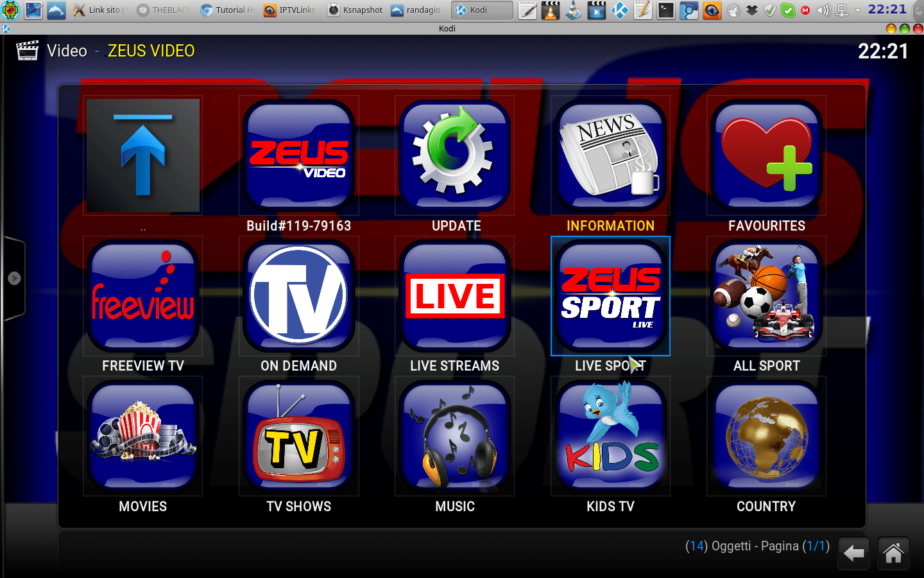Open the Dropbox tray icon
This screenshot has width=924, height=578.
(752, 10)
